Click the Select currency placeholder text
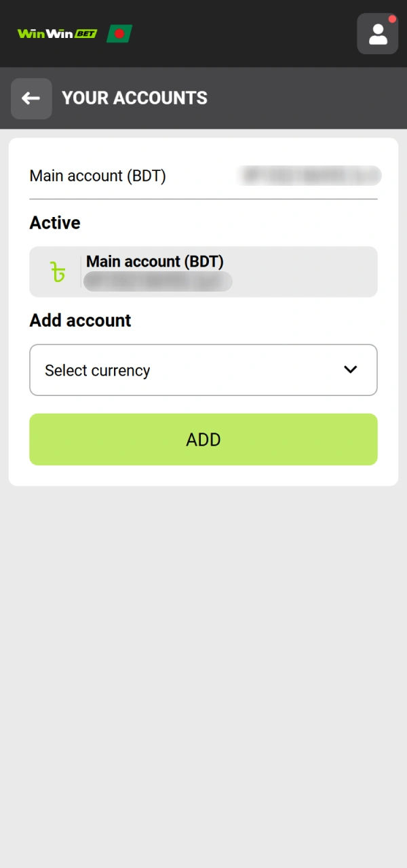The height and width of the screenshot is (868, 407). click(97, 370)
